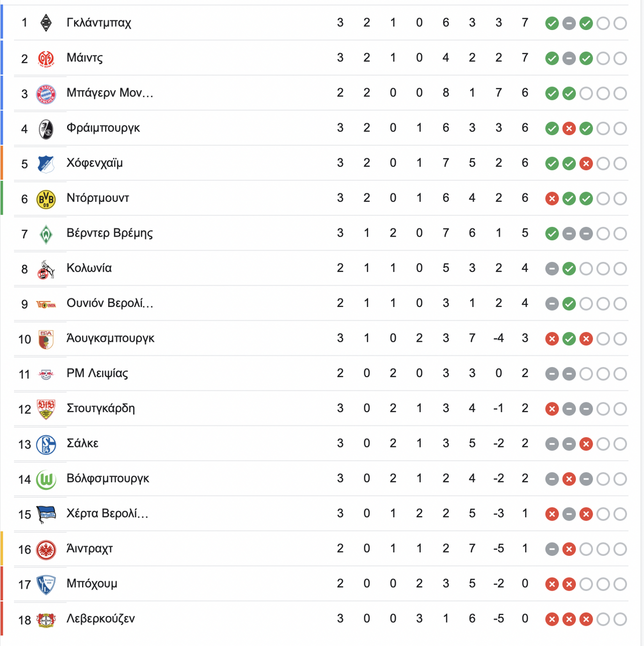Click the Βόλφσμπουργκ green W logo
This screenshot has width=644, height=646.
pyautogui.click(x=46, y=479)
